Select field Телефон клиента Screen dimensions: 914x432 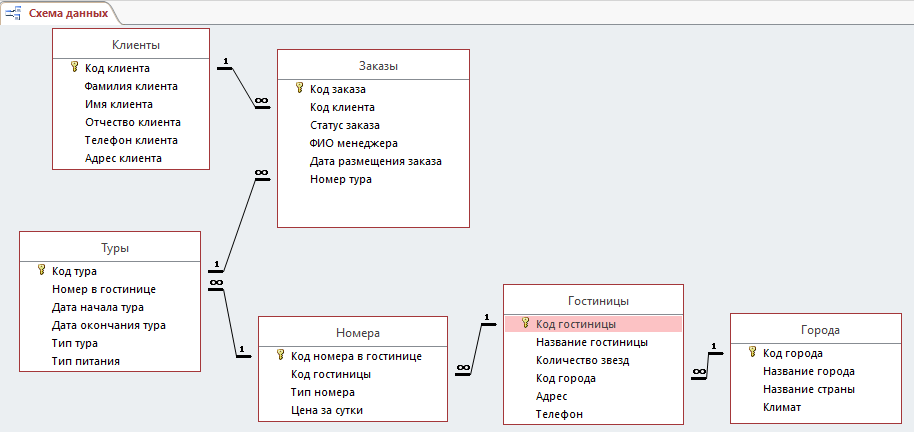131,141
